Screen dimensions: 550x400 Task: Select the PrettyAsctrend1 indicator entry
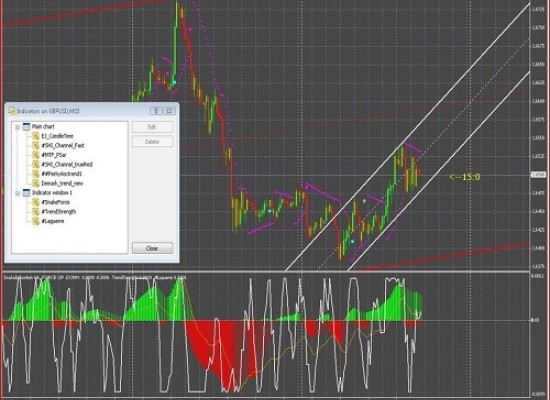[61, 174]
